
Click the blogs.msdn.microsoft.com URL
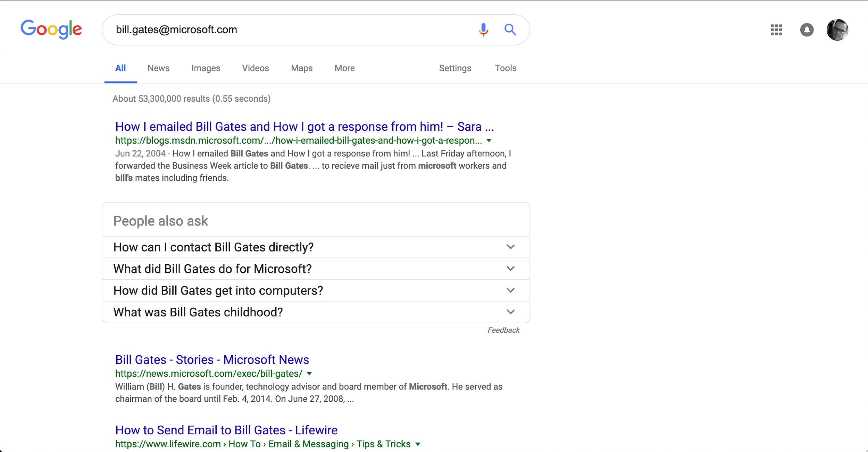pyautogui.click(x=299, y=140)
